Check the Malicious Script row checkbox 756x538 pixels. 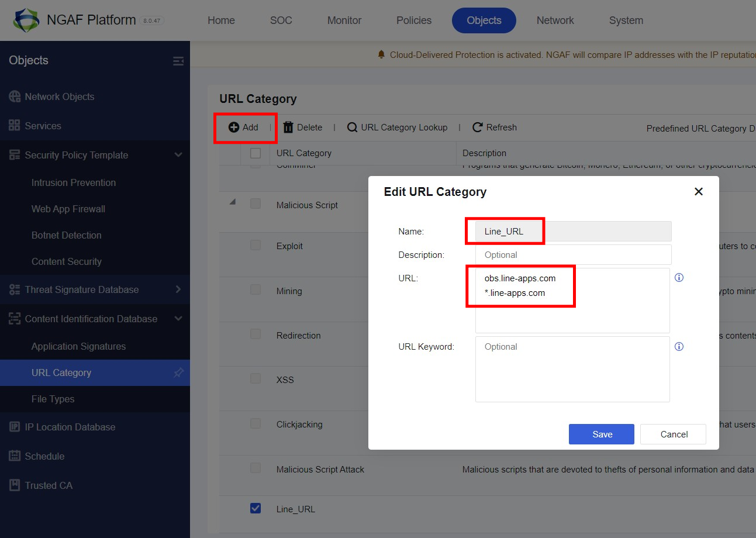tap(256, 204)
